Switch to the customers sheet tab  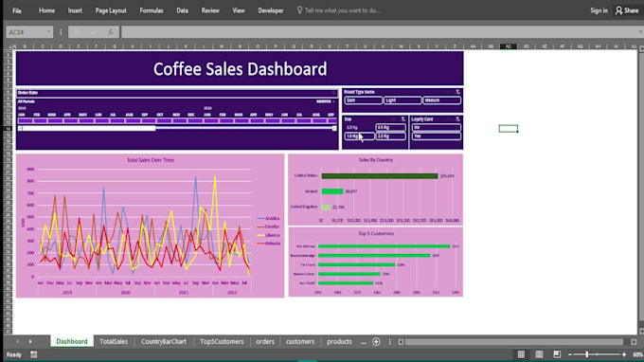[300, 341]
